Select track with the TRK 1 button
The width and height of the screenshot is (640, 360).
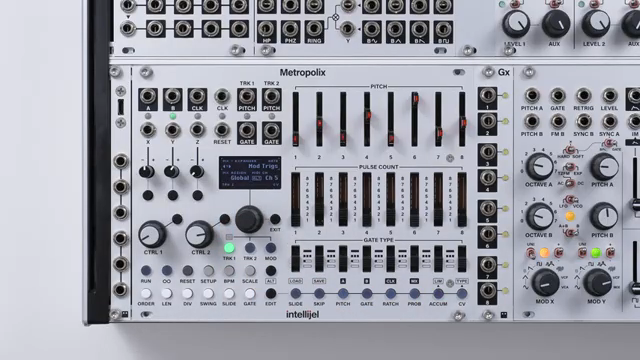(x=229, y=248)
